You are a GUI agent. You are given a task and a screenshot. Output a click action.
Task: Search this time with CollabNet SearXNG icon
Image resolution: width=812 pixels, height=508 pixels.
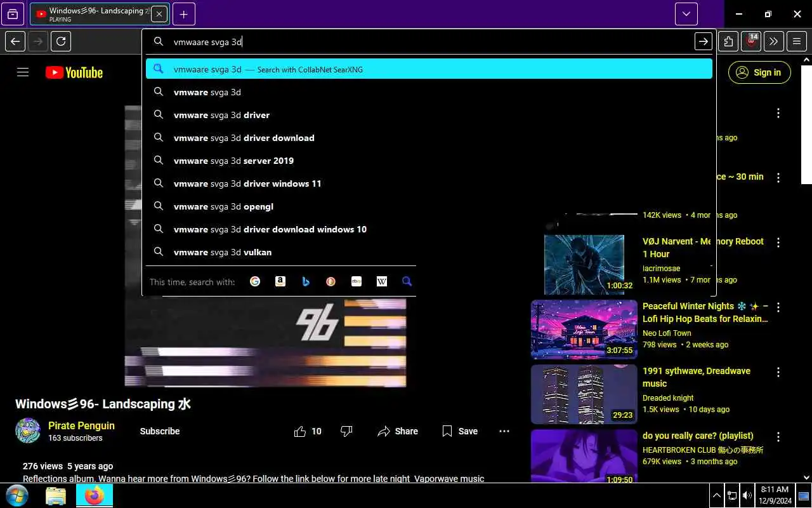[x=407, y=281]
